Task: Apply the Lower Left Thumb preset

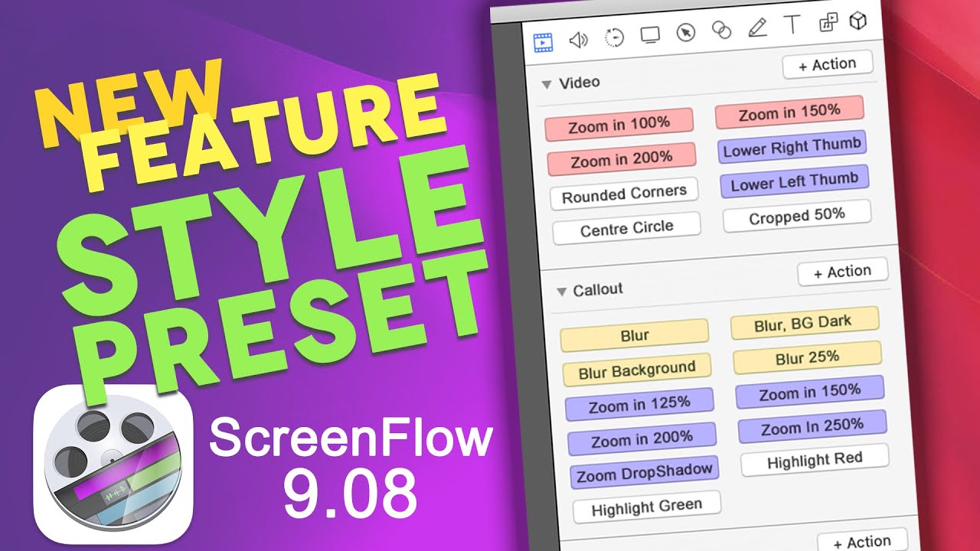Action: [794, 183]
